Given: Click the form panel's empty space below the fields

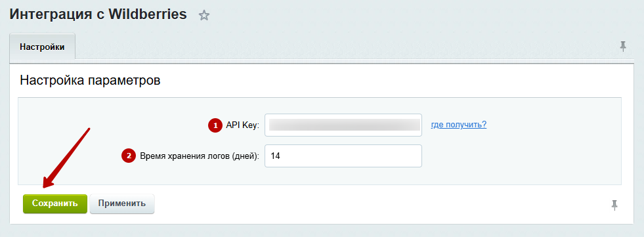Looking at the screenshot, I should (320, 176).
